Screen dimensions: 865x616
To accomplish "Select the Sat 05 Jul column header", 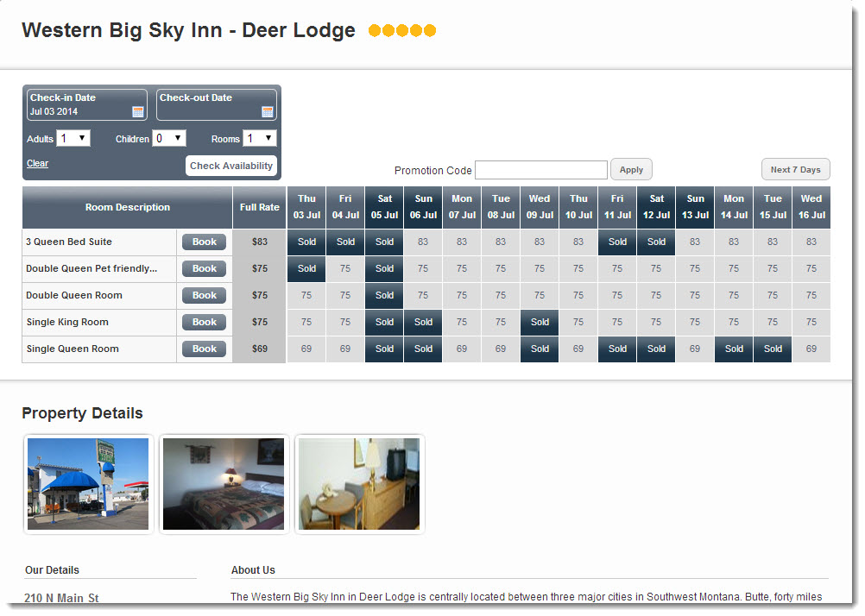I will (384, 207).
